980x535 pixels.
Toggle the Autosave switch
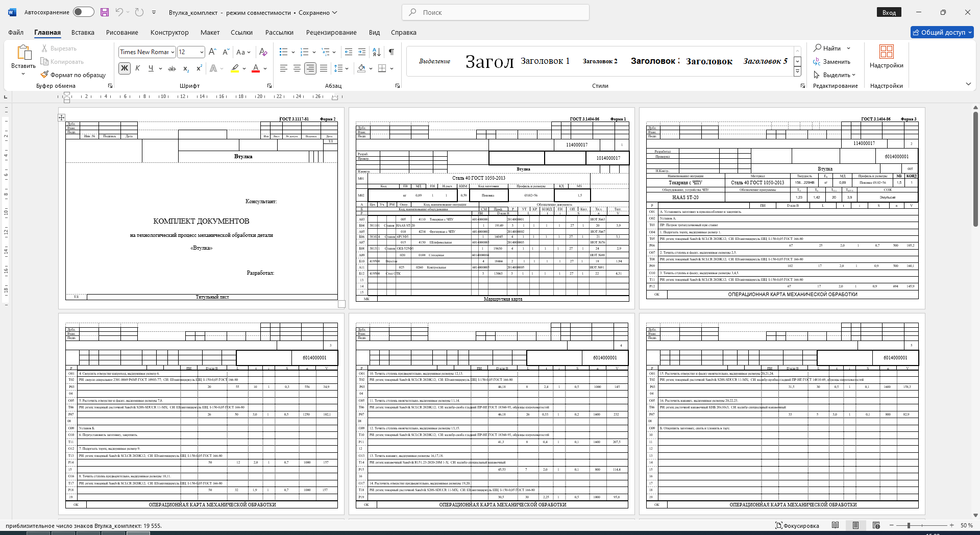click(x=84, y=12)
